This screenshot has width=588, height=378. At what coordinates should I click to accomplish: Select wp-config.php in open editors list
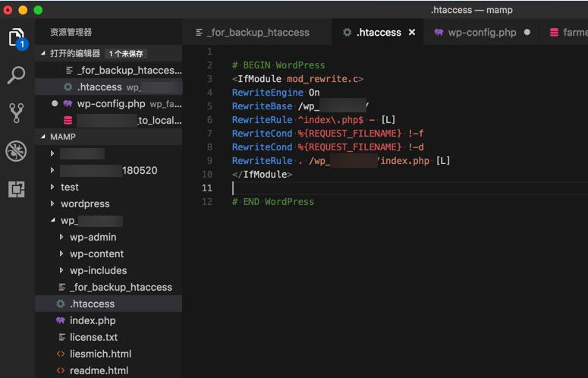pyautogui.click(x=111, y=103)
